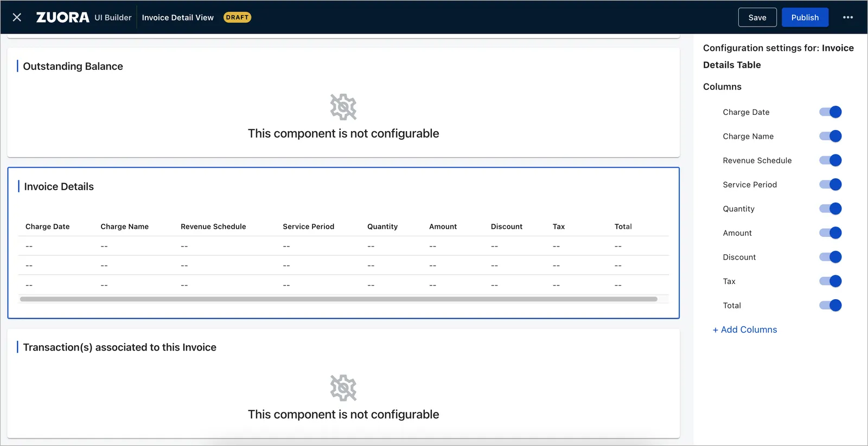This screenshot has height=446, width=868.
Task: Close the UI Builder with the X icon
Action: pyautogui.click(x=17, y=17)
